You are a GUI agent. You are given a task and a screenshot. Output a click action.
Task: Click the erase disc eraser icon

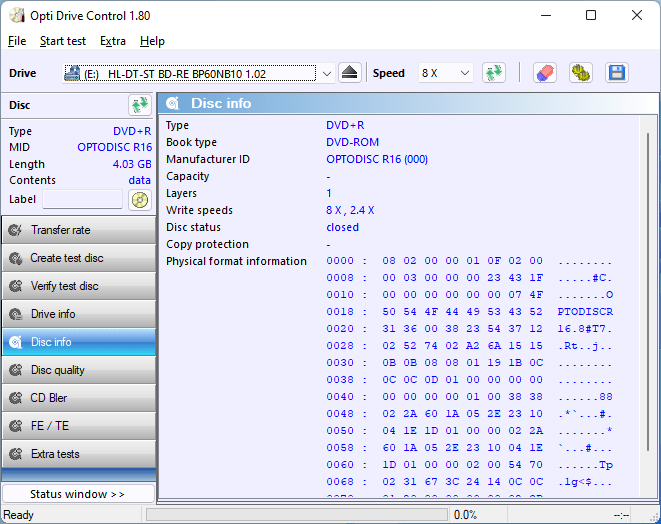tap(545, 73)
